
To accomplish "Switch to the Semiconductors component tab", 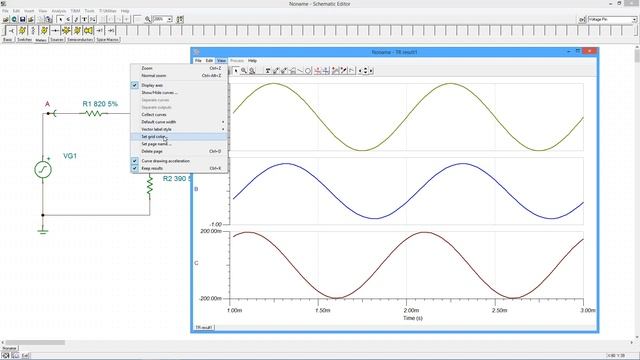I will (80, 40).
